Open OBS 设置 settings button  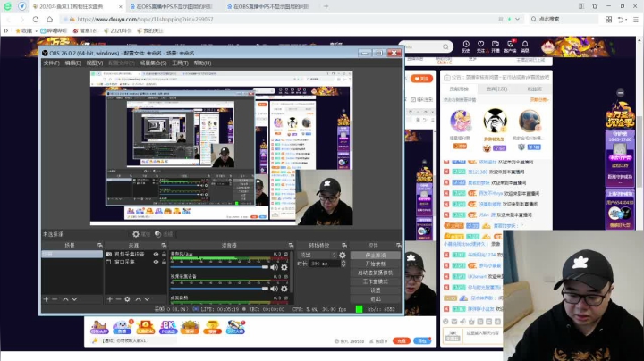click(x=376, y=290)
